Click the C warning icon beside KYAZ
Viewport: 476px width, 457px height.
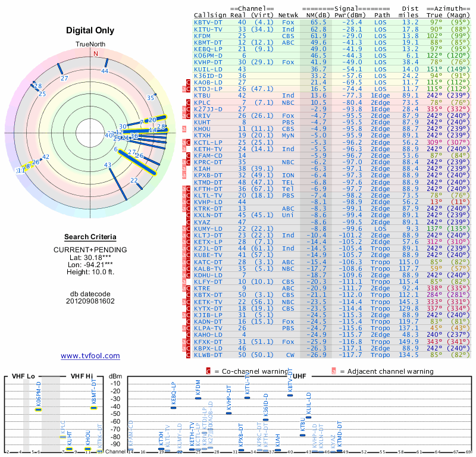point(188,223)
